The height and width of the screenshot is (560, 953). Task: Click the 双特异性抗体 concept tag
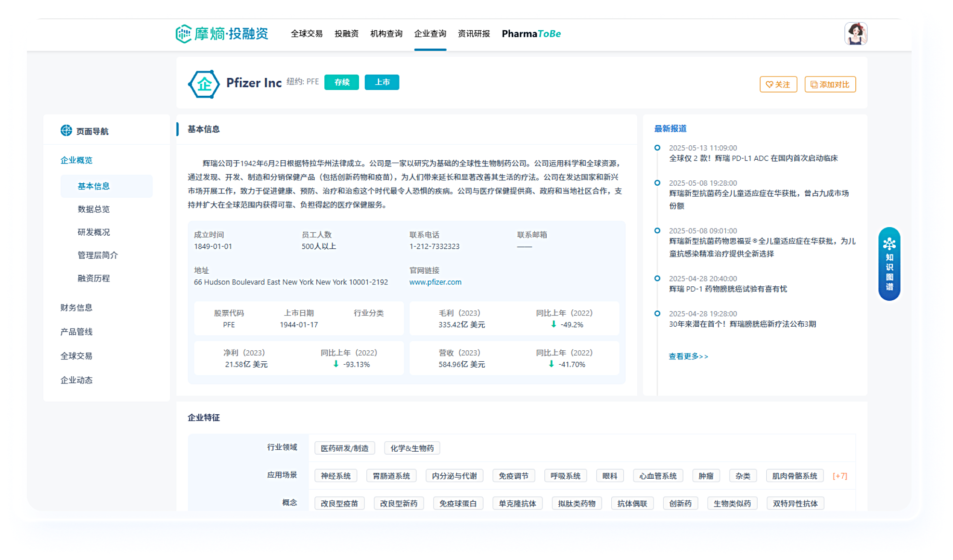(795, 504)
